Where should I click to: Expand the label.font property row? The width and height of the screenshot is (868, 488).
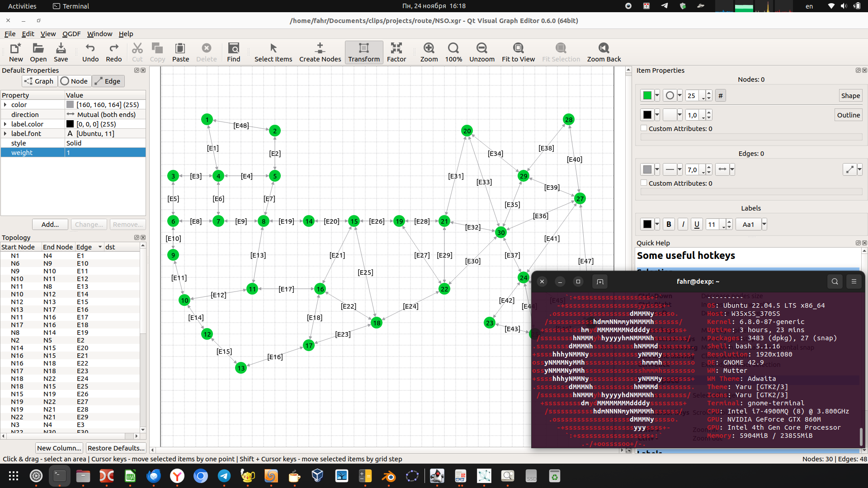point(5,134)
